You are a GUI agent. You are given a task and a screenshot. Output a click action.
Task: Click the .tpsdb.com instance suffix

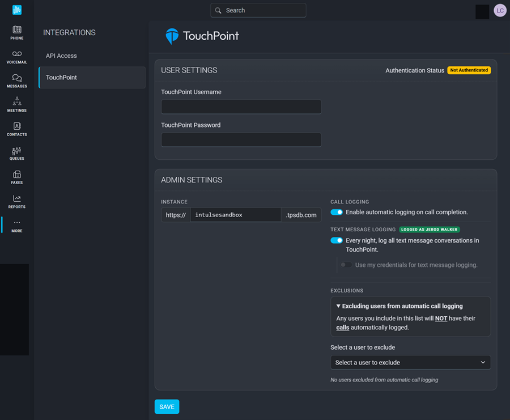(301, 215)
